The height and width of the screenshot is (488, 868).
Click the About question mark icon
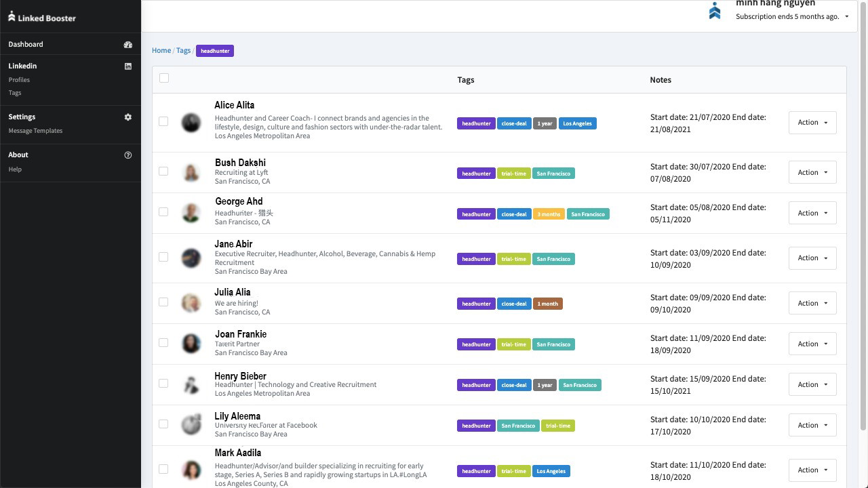[127, 155]
